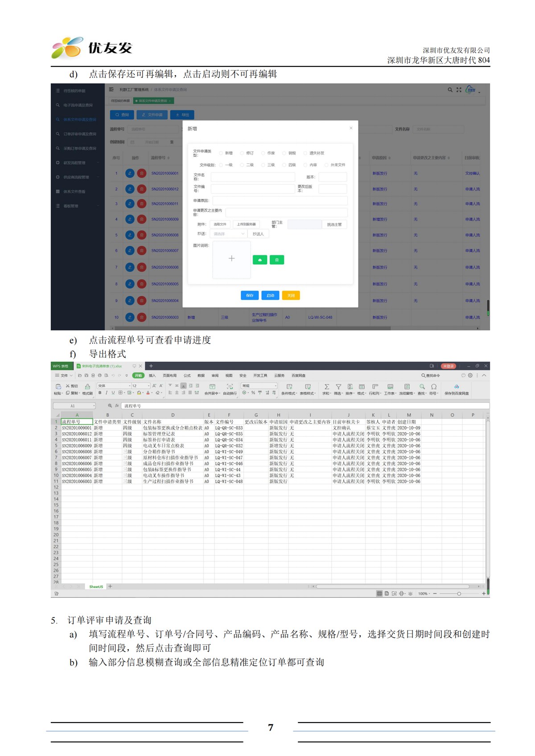Click the AutoSum (求和) icon in WPS
The image size is (535, 756).
click(326, 387)
